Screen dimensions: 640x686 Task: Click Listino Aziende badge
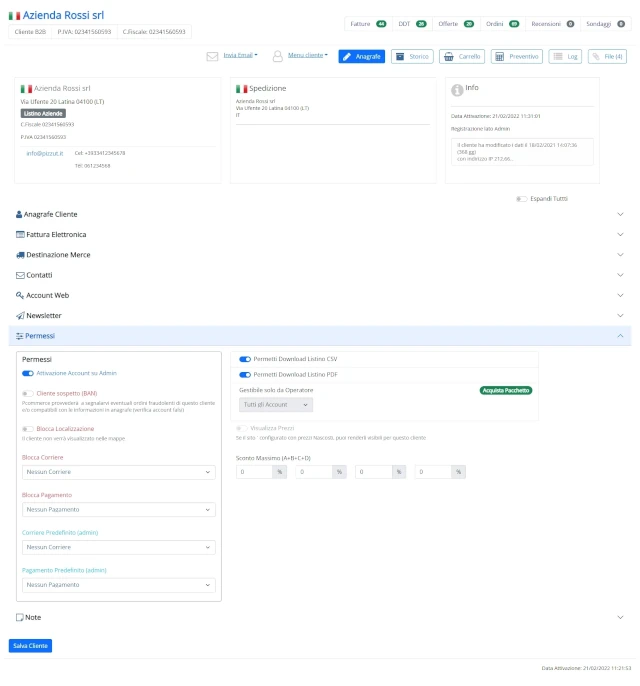(43, 114)
